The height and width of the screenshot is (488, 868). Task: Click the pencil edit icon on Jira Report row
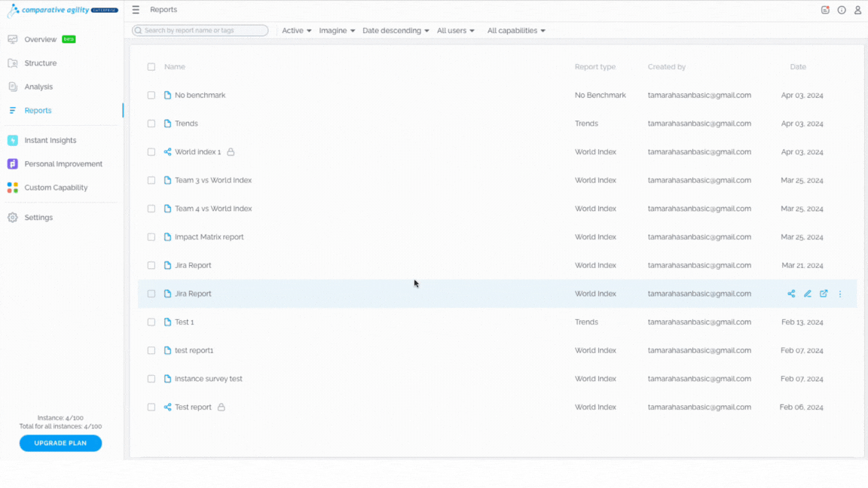(x=808, y=294)
